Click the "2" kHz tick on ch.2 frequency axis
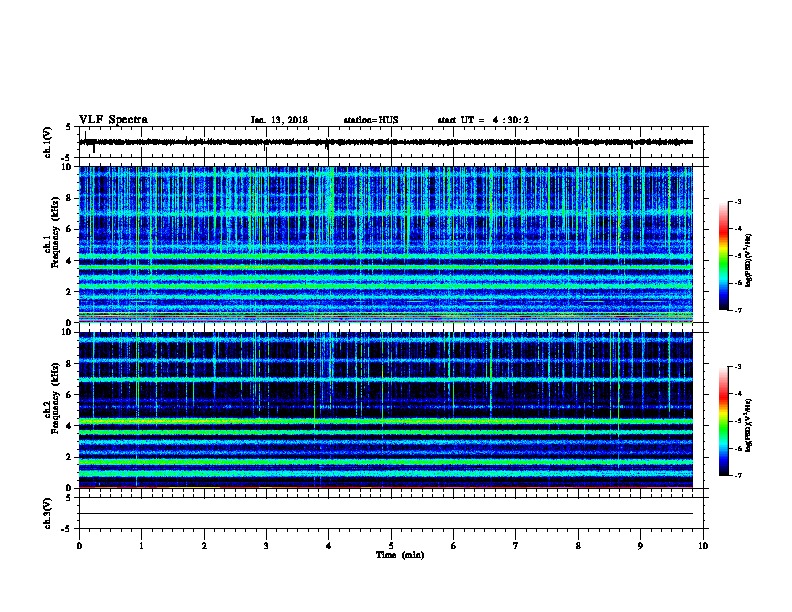792x612 pixels. tap(69, 457)
